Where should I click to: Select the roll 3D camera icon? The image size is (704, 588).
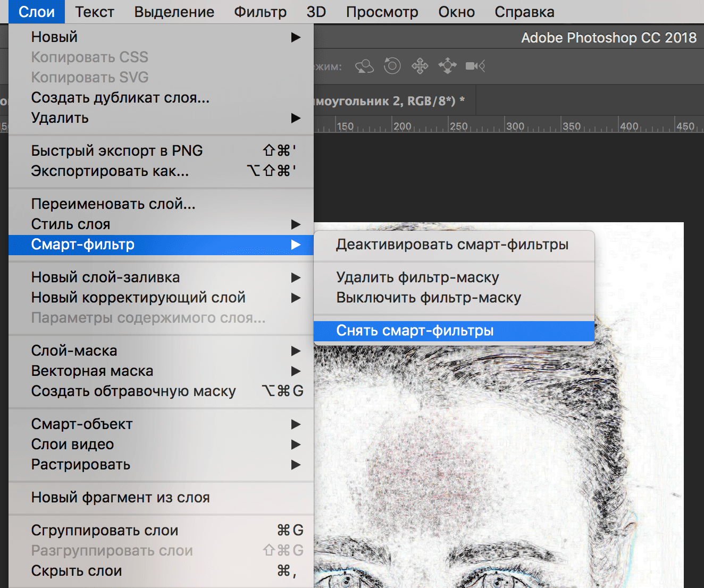[392, 65]
